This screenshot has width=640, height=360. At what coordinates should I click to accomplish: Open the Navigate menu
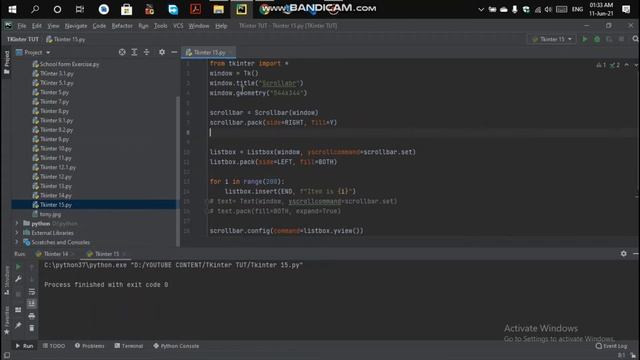76,26
